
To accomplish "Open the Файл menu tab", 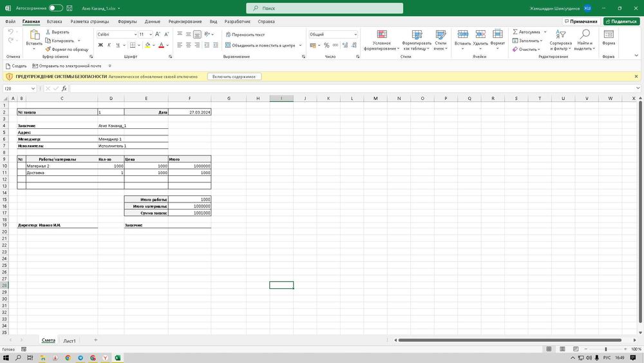I will tap(10, 21).
